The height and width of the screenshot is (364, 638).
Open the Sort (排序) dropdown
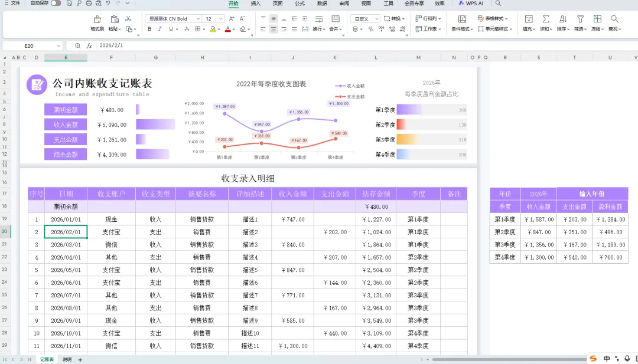coord(563,29)
